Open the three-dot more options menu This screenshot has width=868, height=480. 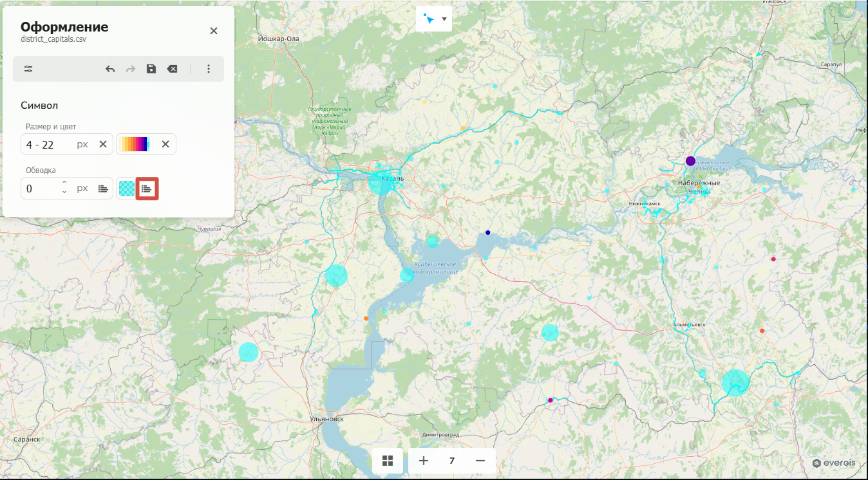tap(209, 69)
